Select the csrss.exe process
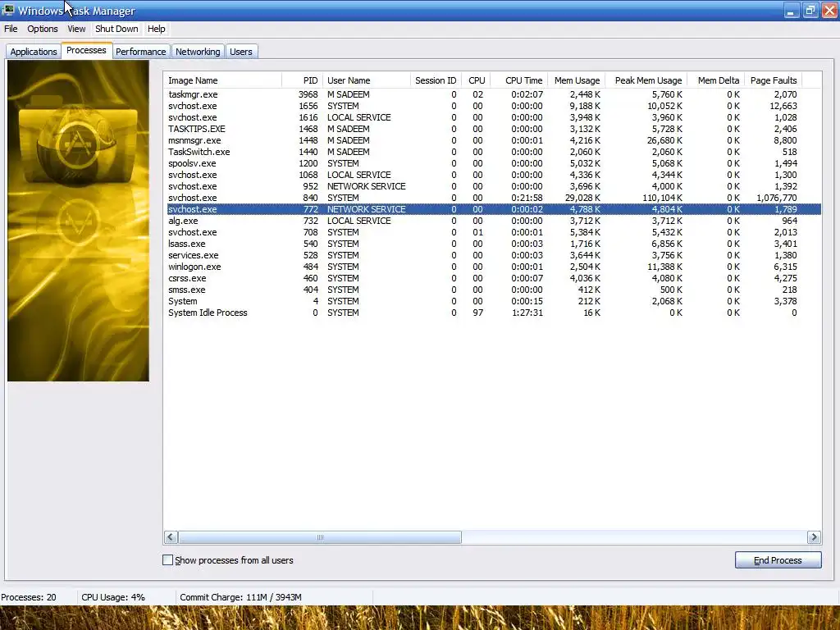 pyautogui.click(x=492, y=279)
